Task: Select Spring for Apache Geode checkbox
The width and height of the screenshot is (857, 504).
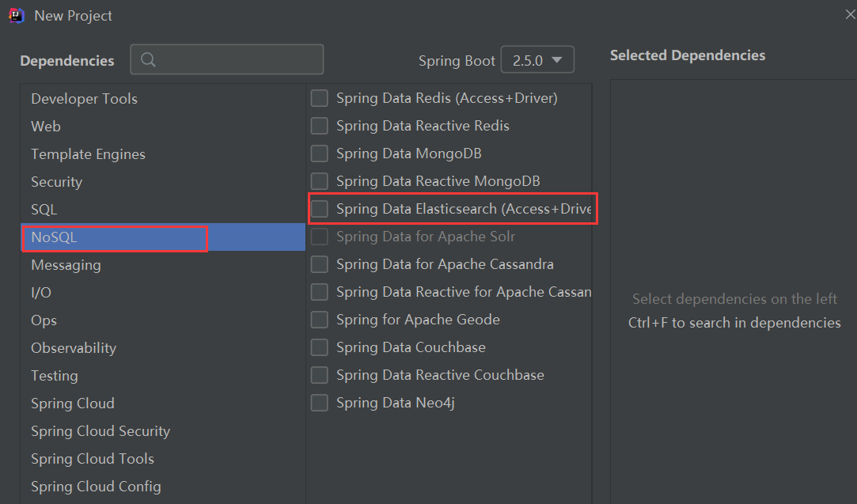Action: 319,320
